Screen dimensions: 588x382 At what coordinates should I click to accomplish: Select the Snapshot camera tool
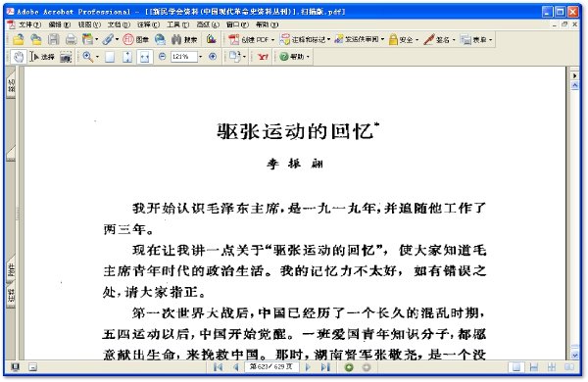(66, 57)
